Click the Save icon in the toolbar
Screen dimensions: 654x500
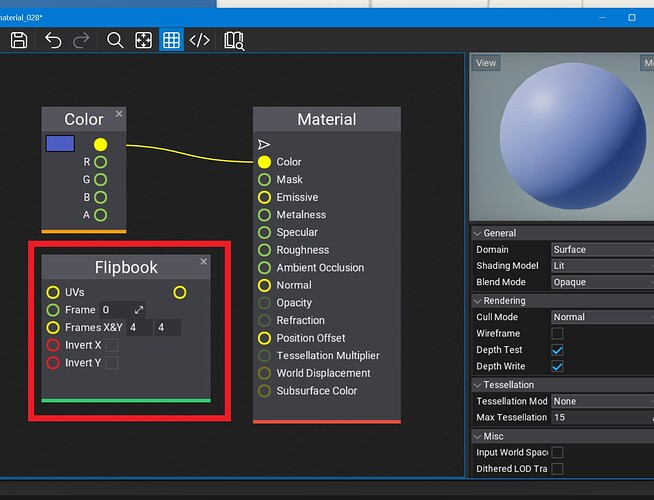19,40
